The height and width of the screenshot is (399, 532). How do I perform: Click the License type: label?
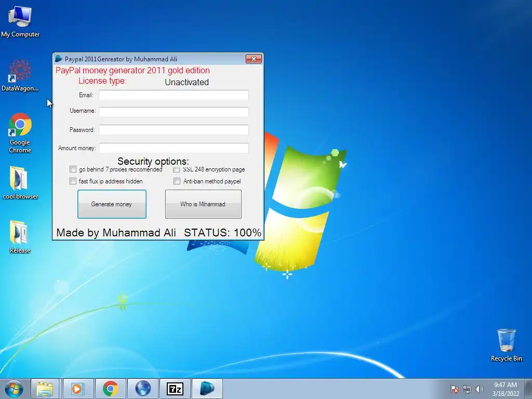[102, 81]
